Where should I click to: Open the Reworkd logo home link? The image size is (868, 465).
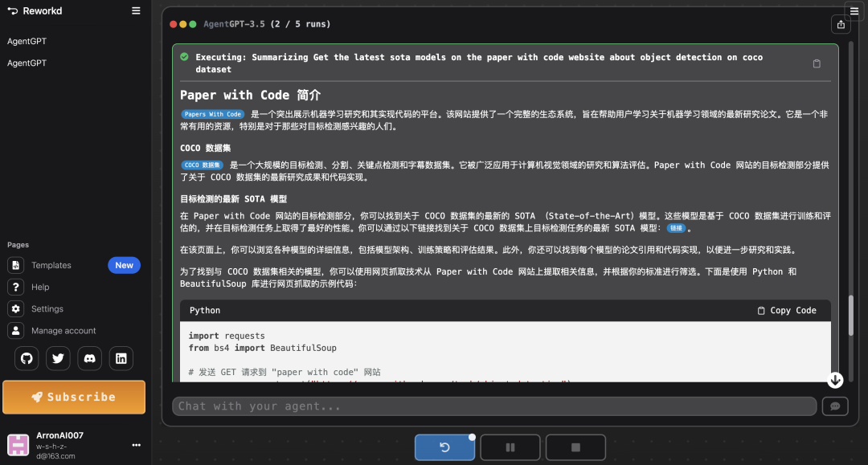pos(35,10)
